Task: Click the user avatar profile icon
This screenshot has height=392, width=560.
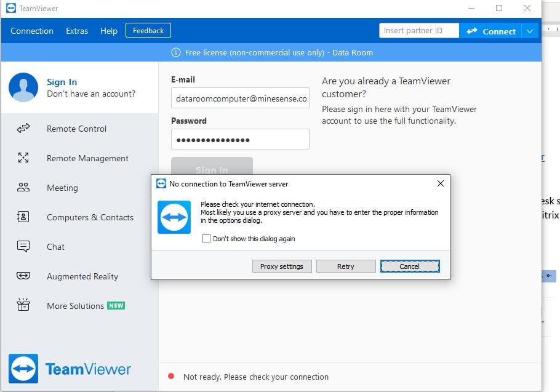Action: (23, 87)
